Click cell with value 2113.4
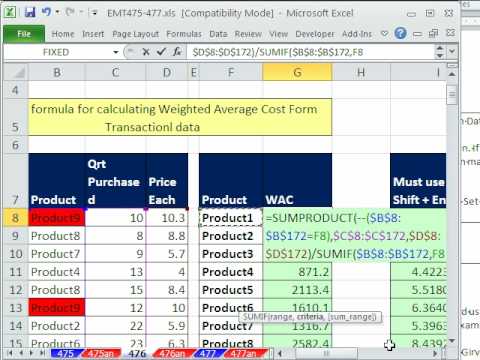This screenshot has width=480, height=360. click(x=297, y=290)
